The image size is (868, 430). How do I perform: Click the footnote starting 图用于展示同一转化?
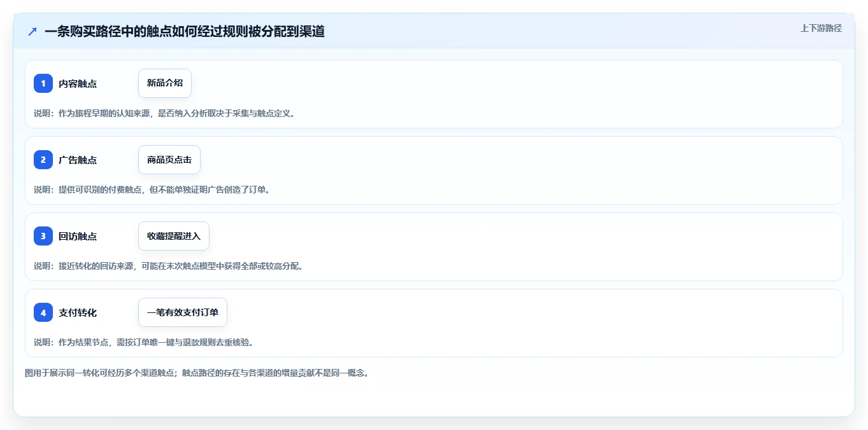tap(197, 373)
